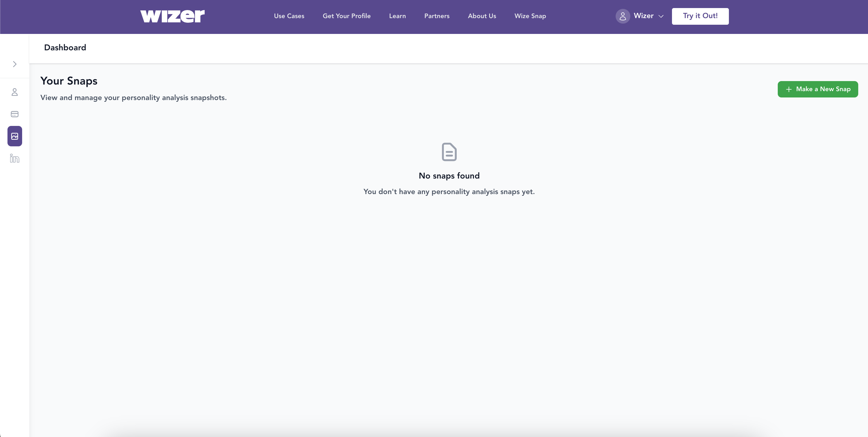Open the About Us page

pos(482,16)
